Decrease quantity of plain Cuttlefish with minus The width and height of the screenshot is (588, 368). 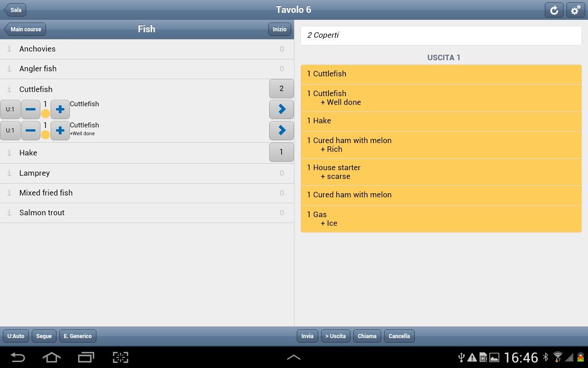30,109
